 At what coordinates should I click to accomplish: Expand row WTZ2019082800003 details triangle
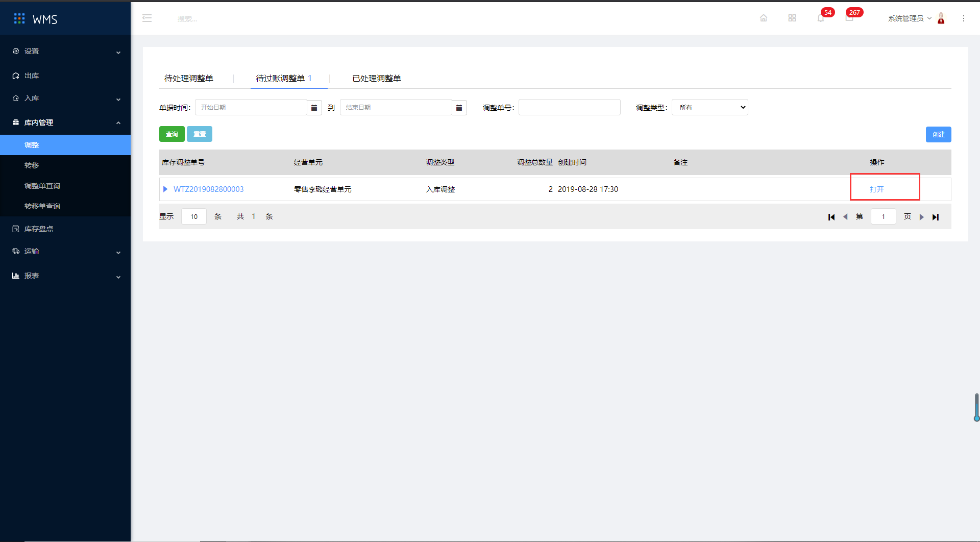[x=165, y=189]
